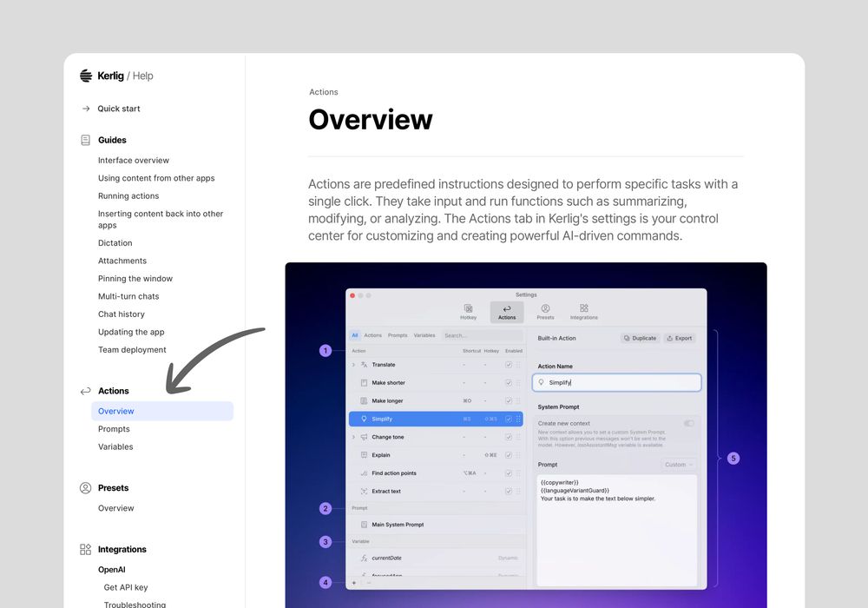Click the Make shorter action icon

[x=364, y=383]
